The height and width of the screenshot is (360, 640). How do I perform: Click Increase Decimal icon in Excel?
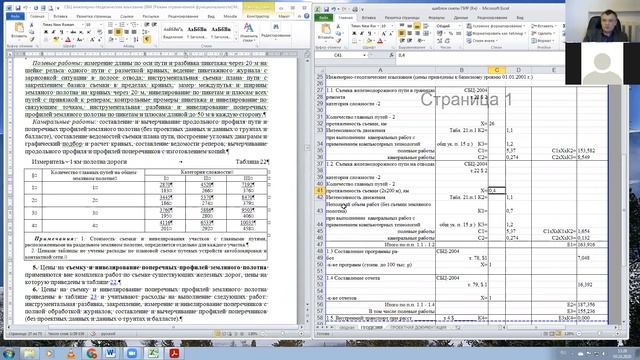click(440, 41)
